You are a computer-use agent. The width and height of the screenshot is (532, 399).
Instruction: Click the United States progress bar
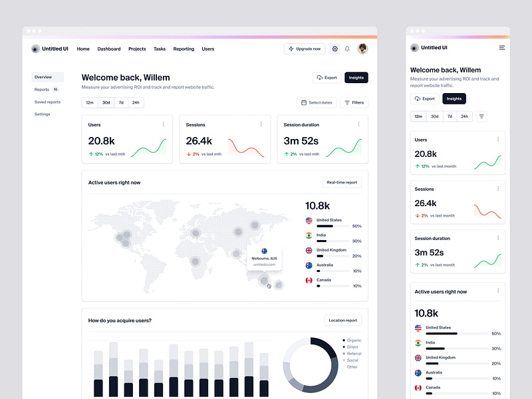[x=332, y=226]
